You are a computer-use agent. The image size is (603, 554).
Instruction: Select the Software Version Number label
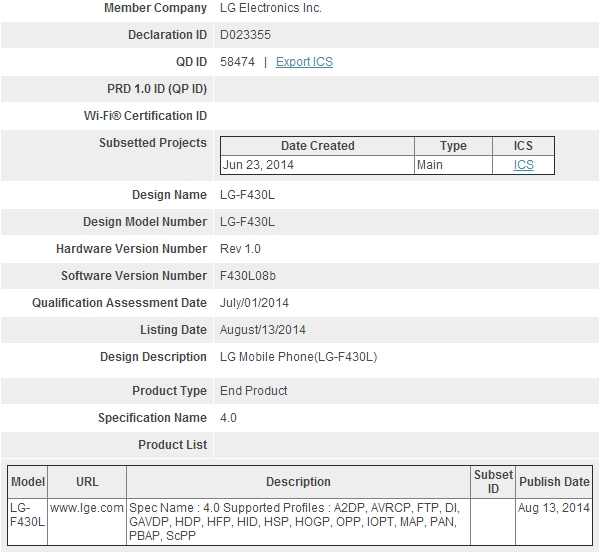[x=134, y=276]
